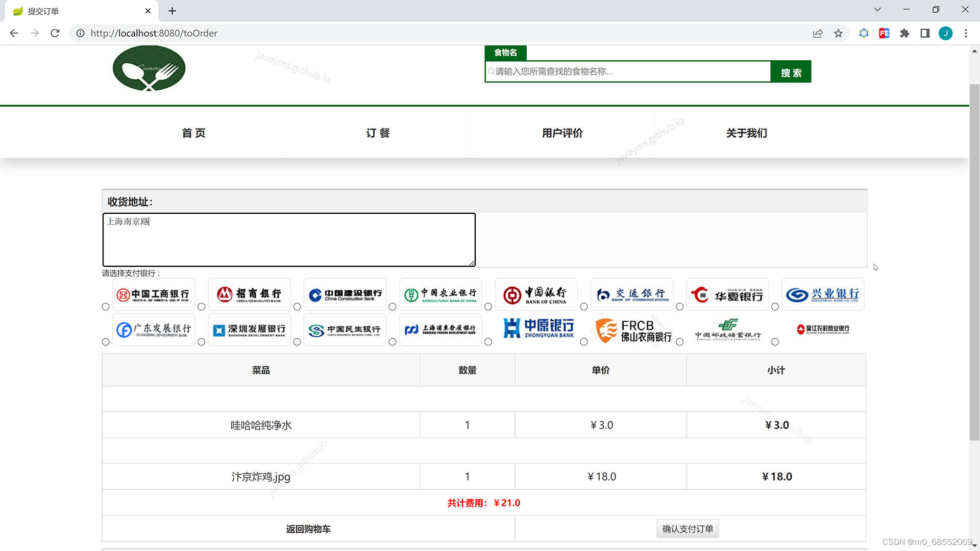Bookmark this page with star icon

click(838, 33)
